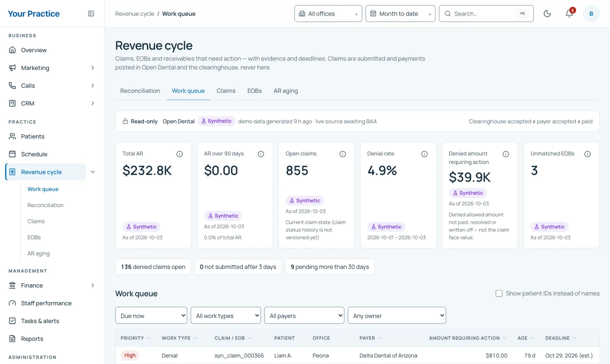610x364 pixels.
Task: Open the Month to date dropdown
Action: 400,14
